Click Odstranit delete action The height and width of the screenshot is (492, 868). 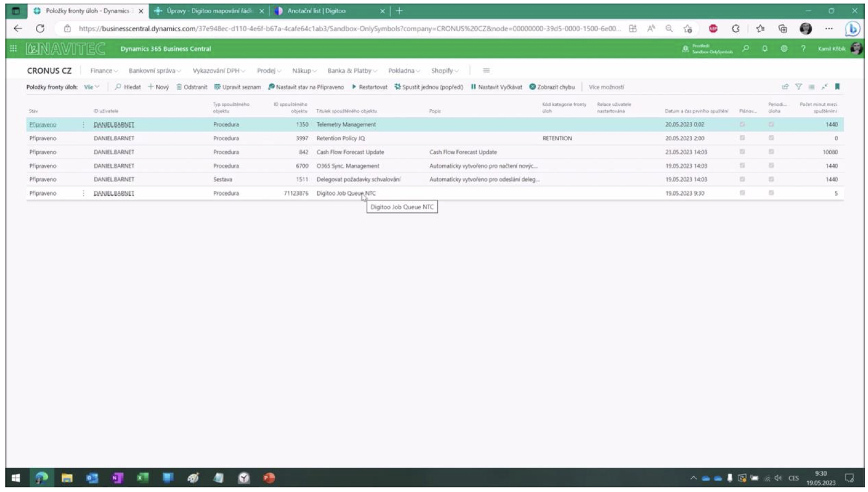[191, 87]
